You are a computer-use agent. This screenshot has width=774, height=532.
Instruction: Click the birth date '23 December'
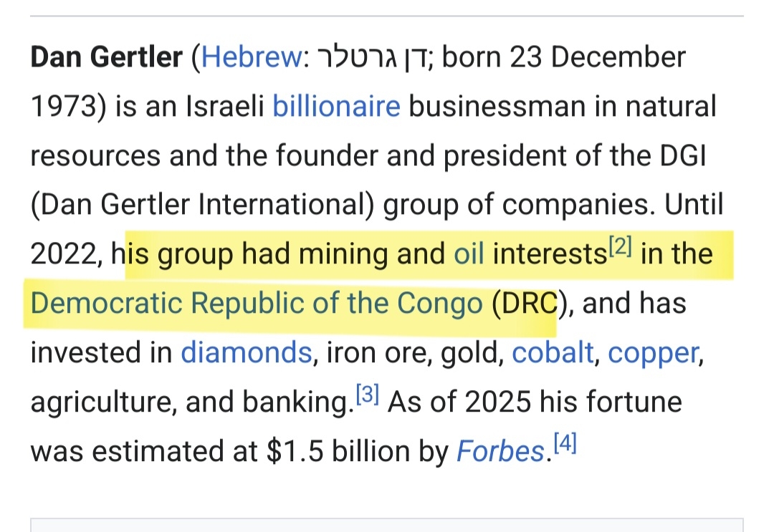[x=598, y=57]
